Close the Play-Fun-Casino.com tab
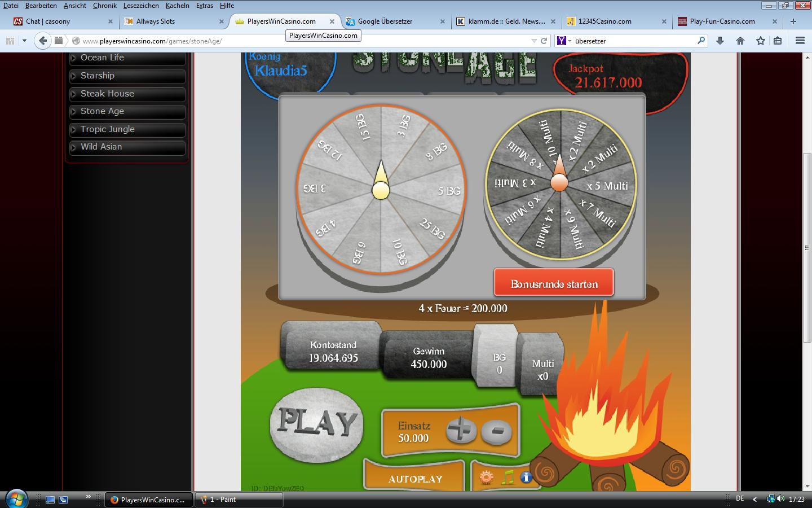Viewport: 812px width, 508px height. 774,21
